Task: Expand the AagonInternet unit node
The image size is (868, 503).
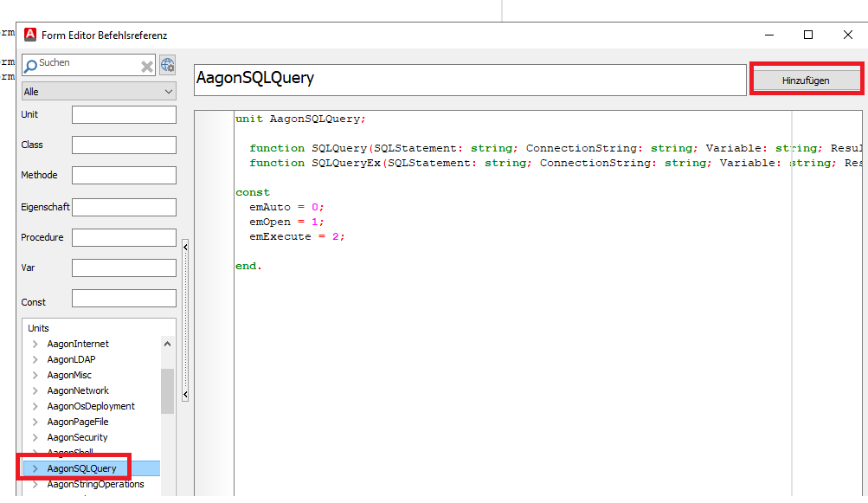Action: (x=35, y=345)
